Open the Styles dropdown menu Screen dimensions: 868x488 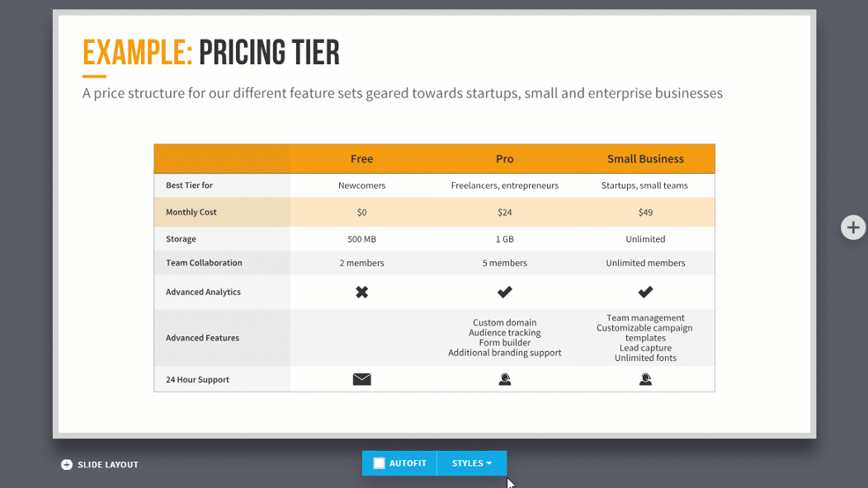click(x=472, y=463)
